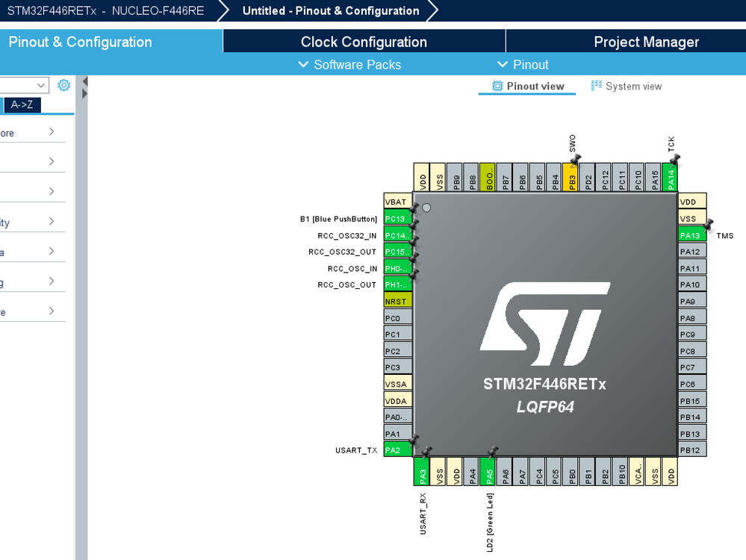The width and height of the screenshot is (746, 560).
Task: Click the PA3 USART_RX pin
Action: pyautogui.click(x=422, y=471)
